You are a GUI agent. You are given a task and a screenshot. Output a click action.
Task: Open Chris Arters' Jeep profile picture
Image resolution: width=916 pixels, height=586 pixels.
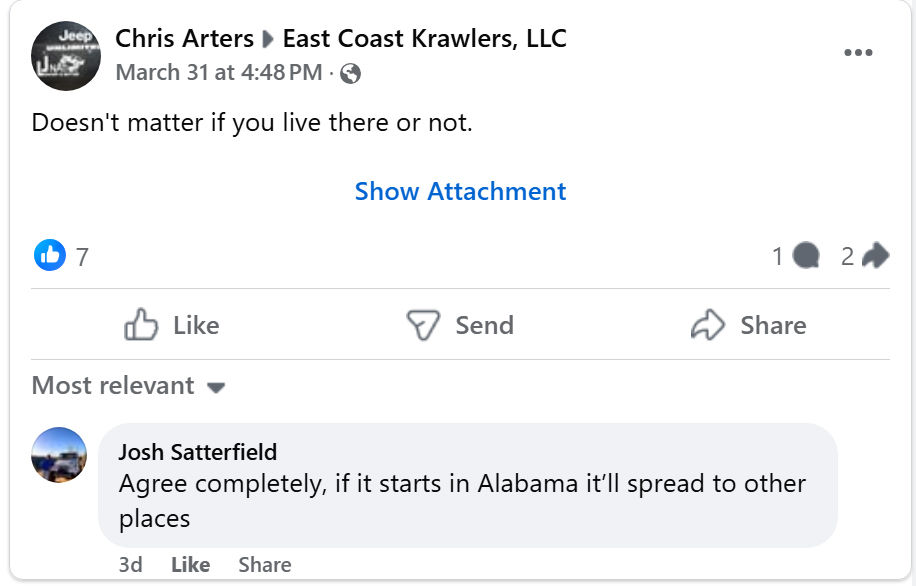pos(65,56)
